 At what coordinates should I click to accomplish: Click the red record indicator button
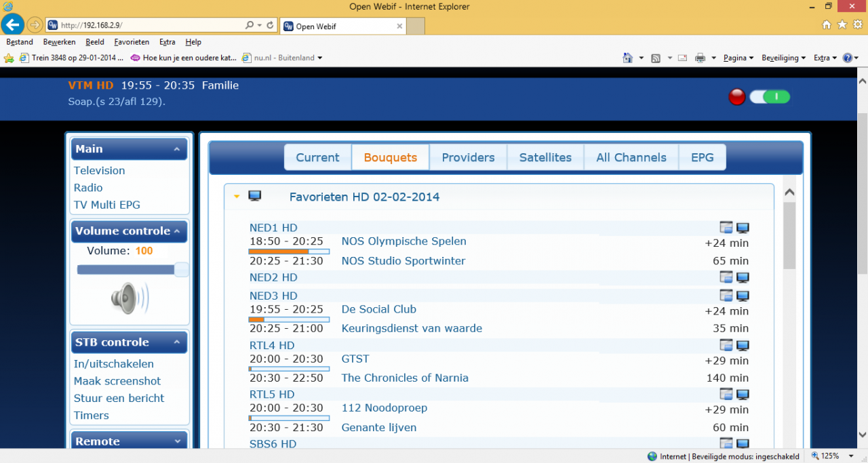[x=737, y=97]
